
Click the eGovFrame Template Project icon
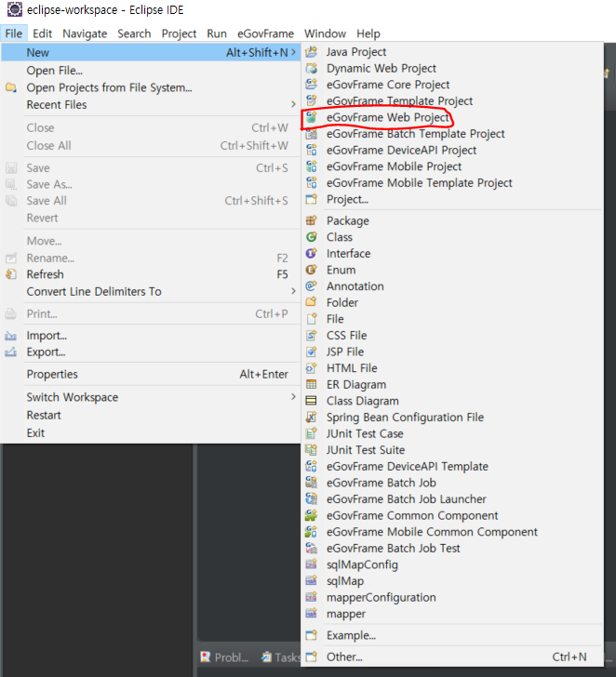click(312, 101)
